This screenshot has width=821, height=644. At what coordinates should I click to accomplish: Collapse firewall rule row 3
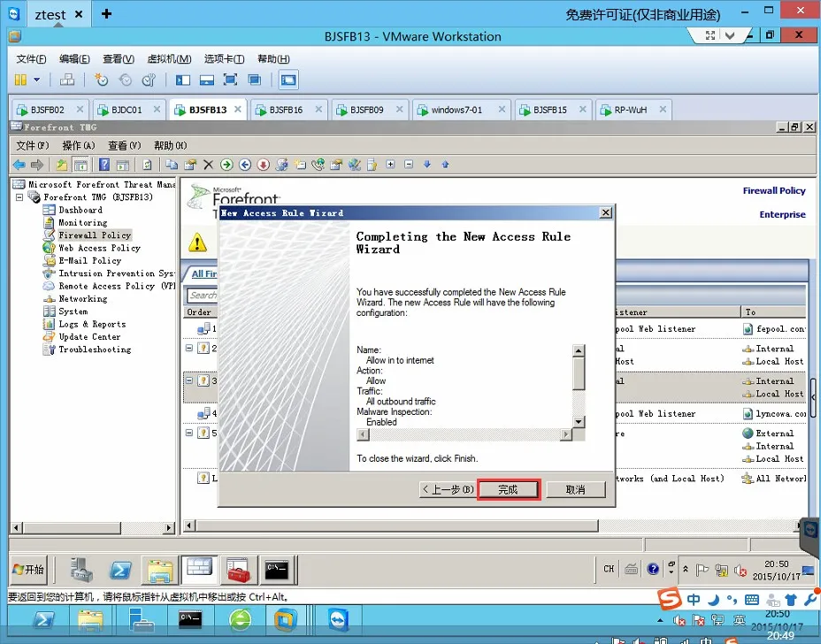pyautogui.click(x=189, y=380)
